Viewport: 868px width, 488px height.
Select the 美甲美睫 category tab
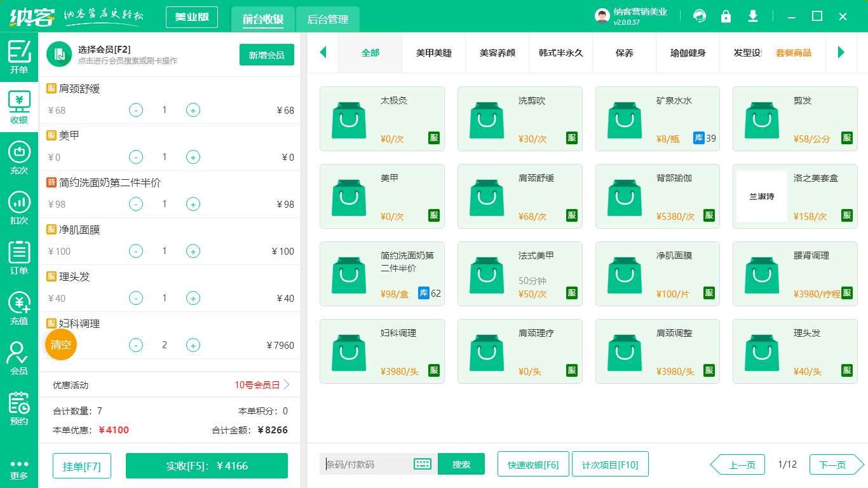[x=434, y=53]
